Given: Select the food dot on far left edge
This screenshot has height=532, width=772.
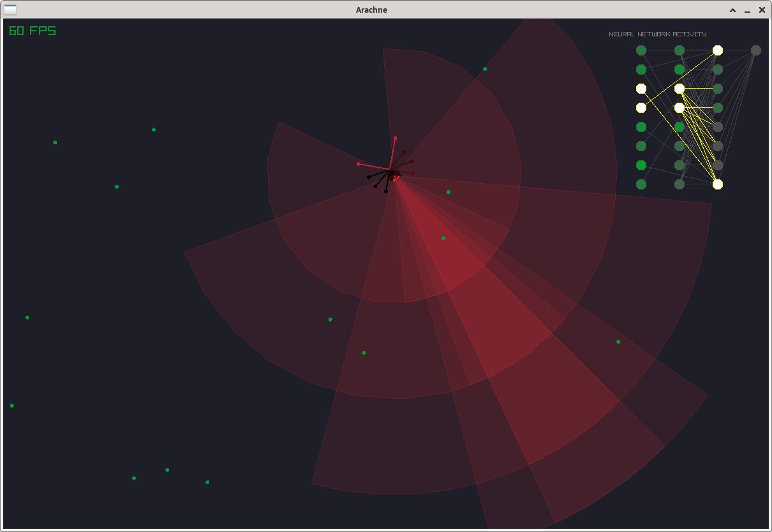Looking at the screenshot, I should 11,405.
